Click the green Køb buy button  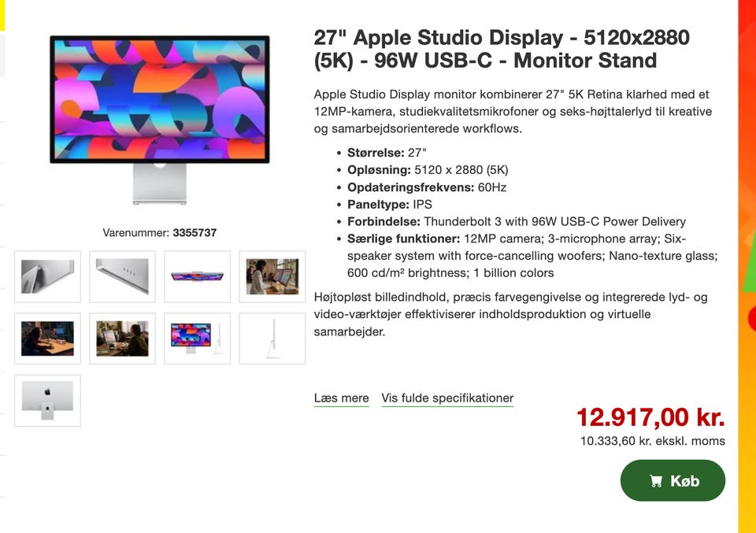click(673, 480)
